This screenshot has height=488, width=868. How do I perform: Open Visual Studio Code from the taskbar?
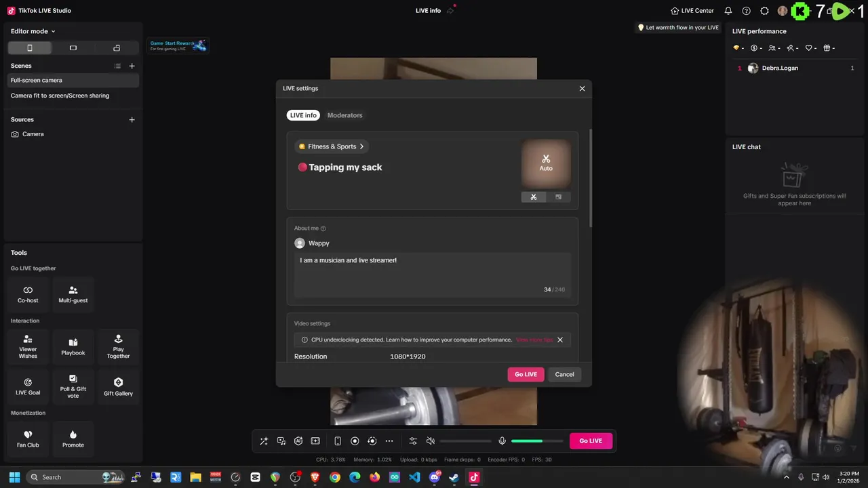pyautogui.click(x=414, y=477)
